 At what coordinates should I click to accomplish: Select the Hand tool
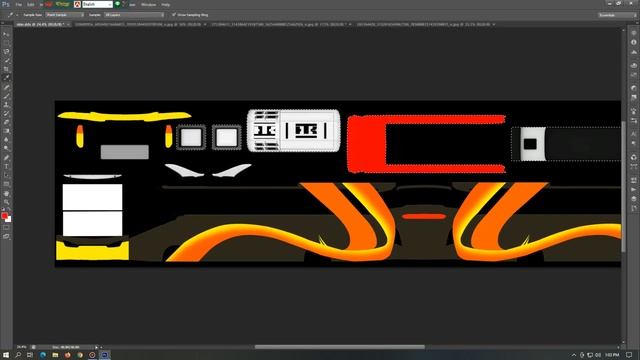pyautogui.click(x=6, y=193)
